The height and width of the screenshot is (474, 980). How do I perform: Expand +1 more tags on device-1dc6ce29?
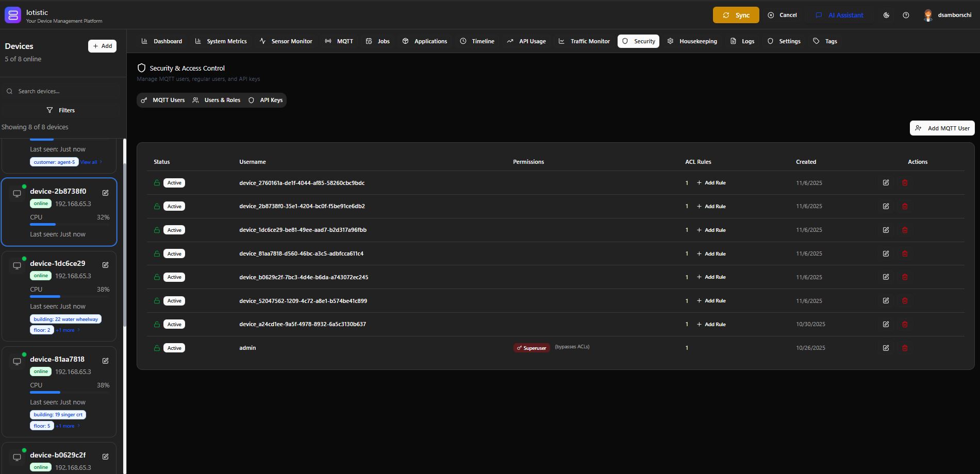point(65,330)
